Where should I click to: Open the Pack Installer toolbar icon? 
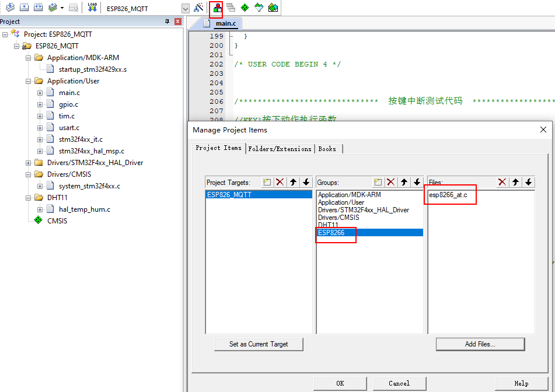273,7
